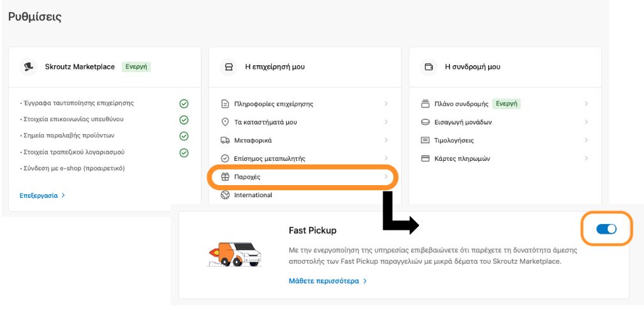
Task: Click the store icon beside Η επιχείρησή μου
Action: coord(229,66)
